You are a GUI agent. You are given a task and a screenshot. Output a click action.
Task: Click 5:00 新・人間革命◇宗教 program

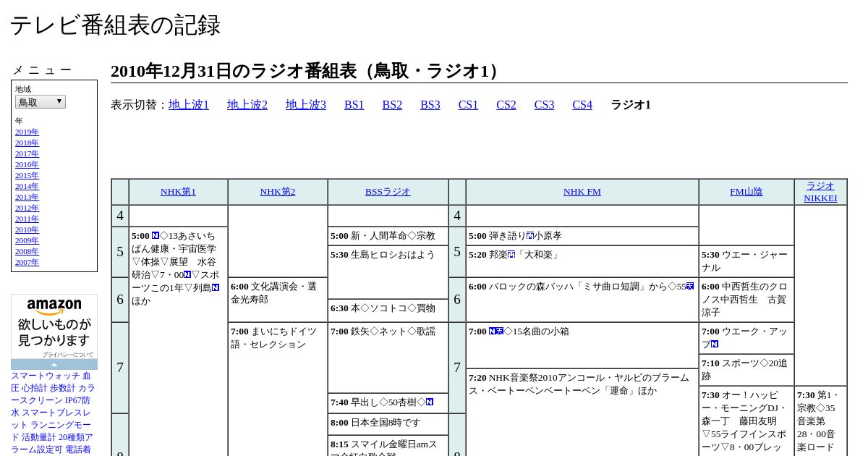pos(388,236)
